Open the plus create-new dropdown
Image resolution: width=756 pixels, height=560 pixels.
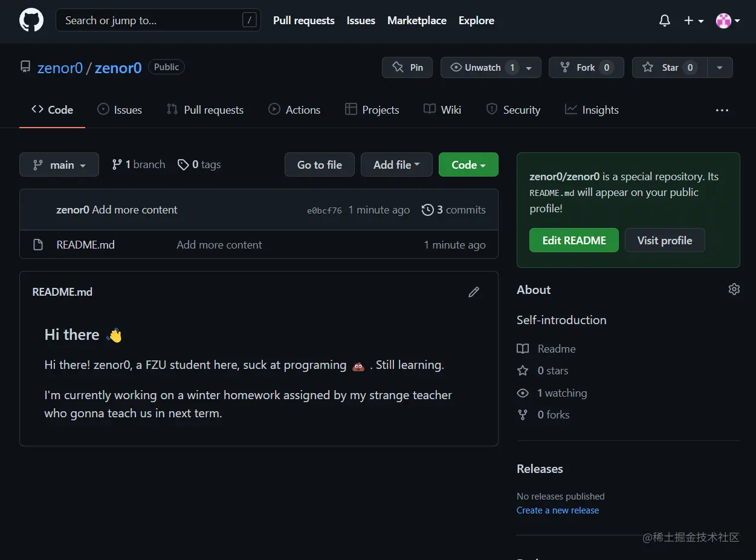click(694, 21)
